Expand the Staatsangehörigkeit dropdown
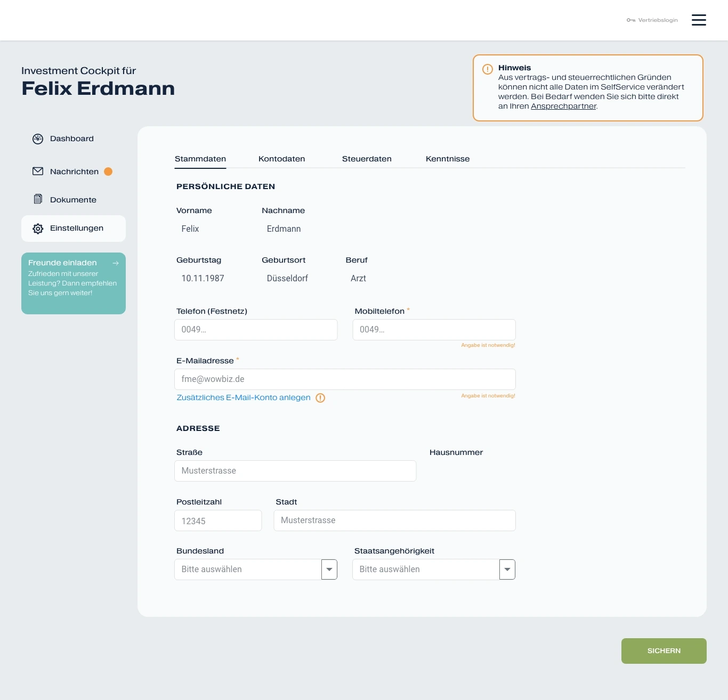The height and width of the screenshot is (700, 728). click(x=507, y=569)
